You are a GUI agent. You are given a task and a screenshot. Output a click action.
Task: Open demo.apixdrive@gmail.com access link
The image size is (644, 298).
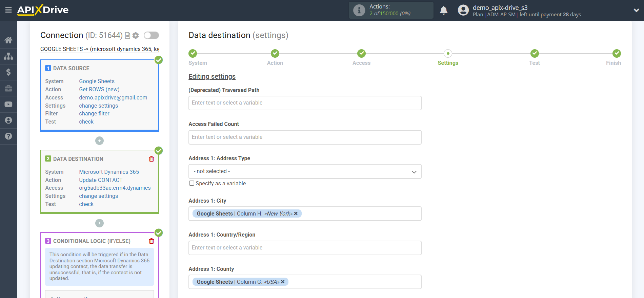(113, 97)
